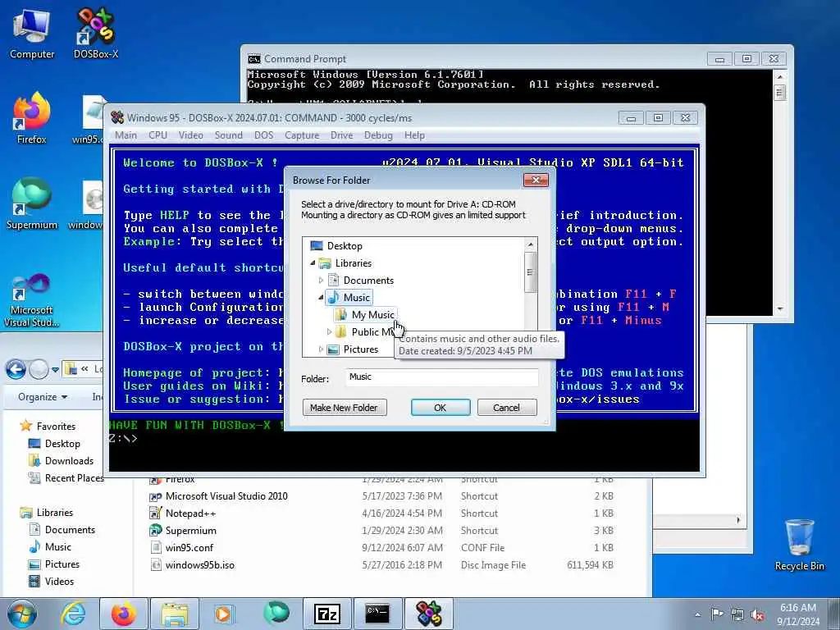Select Music library in Explorer sidebar

click(58, 547)
